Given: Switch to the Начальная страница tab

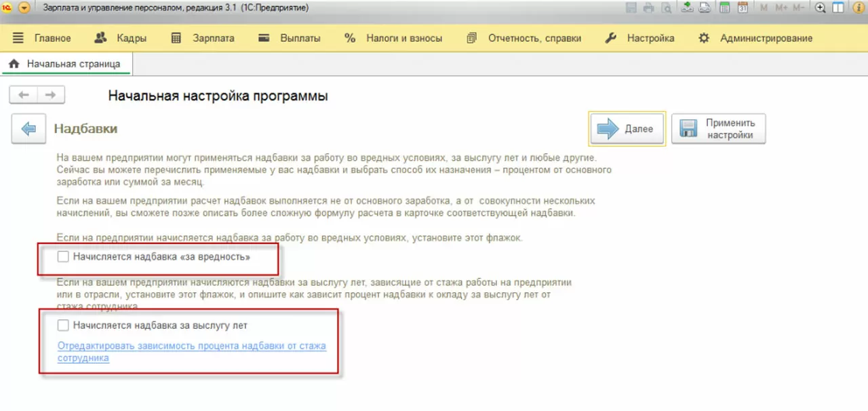Looking at the screenshot, I should tap(66, 64).
